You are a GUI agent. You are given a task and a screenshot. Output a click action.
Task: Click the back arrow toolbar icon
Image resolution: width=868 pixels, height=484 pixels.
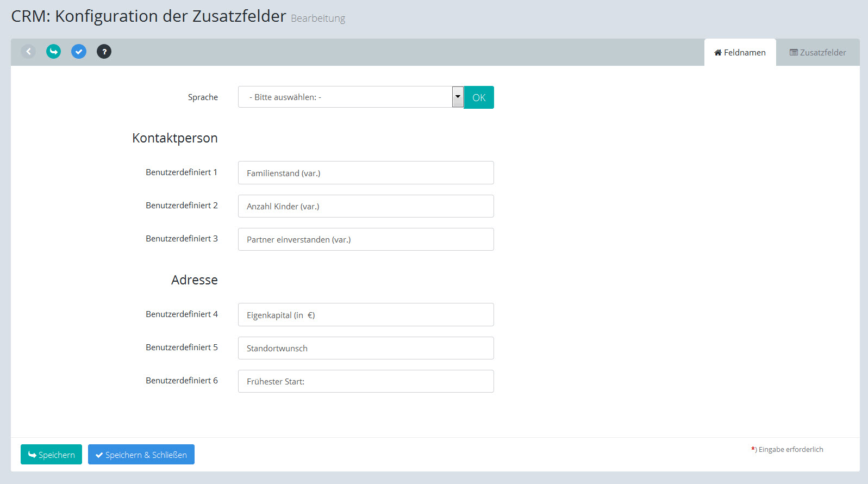point(28,52)
